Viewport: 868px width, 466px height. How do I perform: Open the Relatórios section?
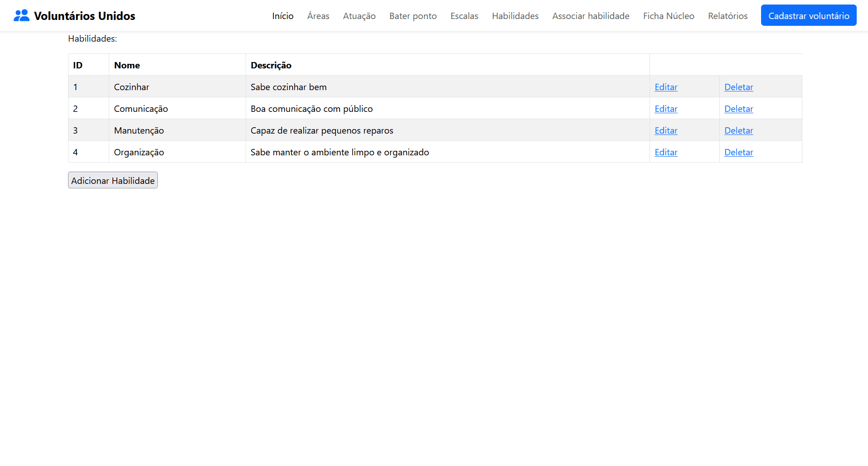pos(727,15)
